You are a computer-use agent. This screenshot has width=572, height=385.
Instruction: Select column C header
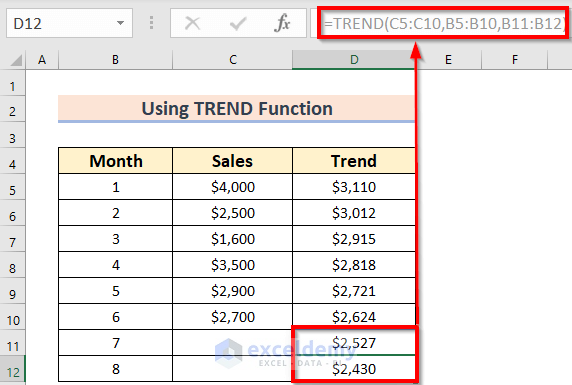click(232, 59)
